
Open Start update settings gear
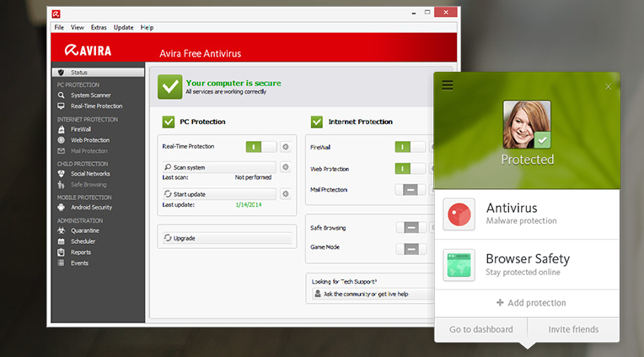286,194
